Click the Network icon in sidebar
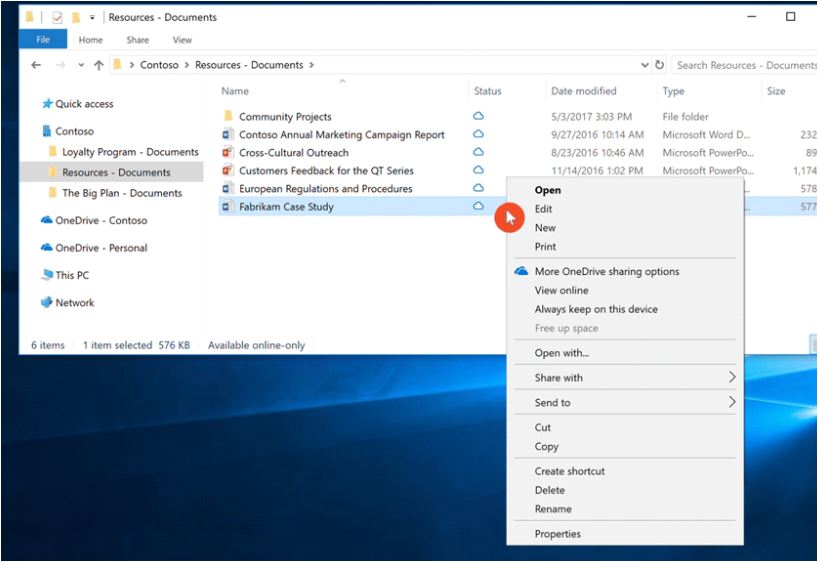Image resolution: width=818 pixels, height=562 pixels. pos(47,302)
